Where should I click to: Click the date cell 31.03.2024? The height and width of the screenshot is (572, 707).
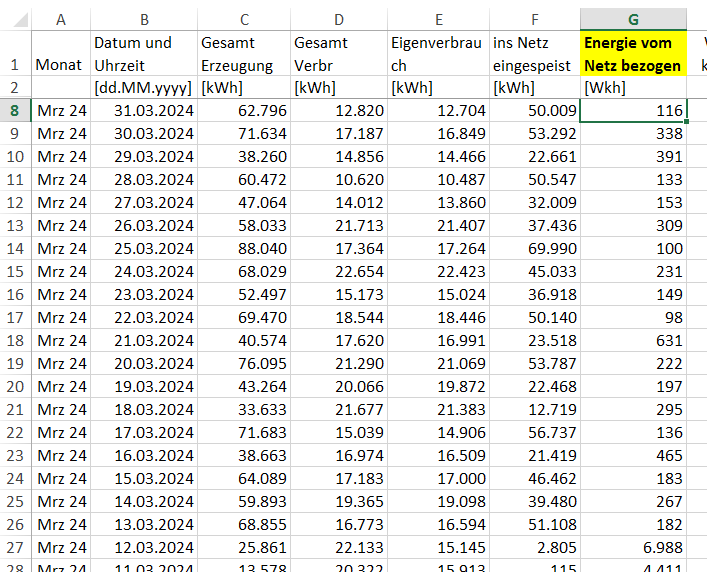pyautogui.click(x=144, y=110)
